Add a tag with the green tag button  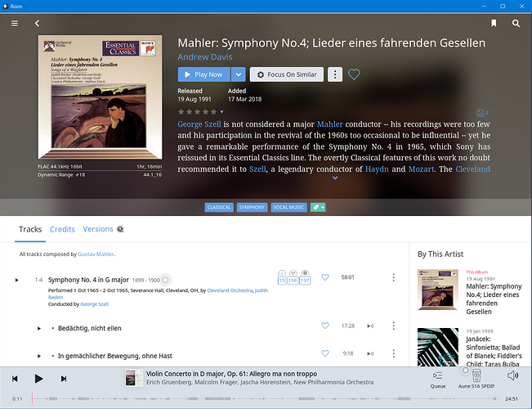[318, 207]
